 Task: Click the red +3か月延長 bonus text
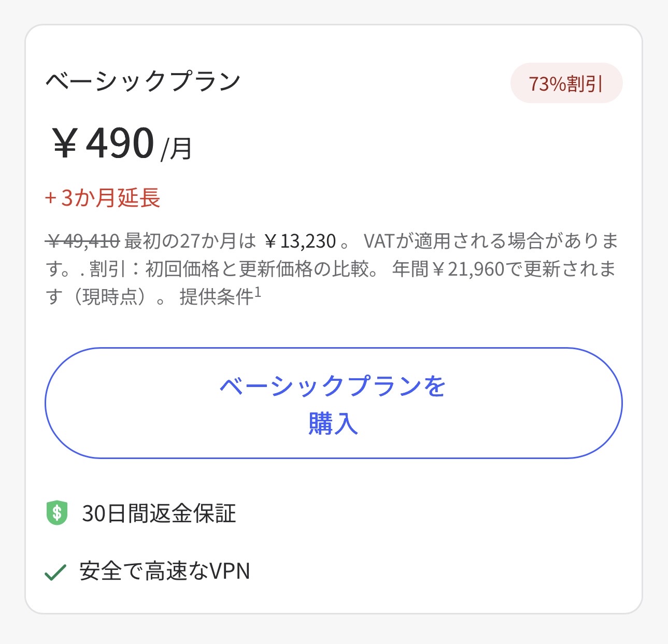tap(103, 198)
